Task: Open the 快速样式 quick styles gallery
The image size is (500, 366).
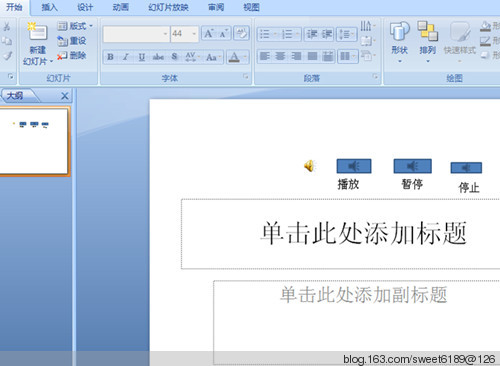Action: (460, 42)
